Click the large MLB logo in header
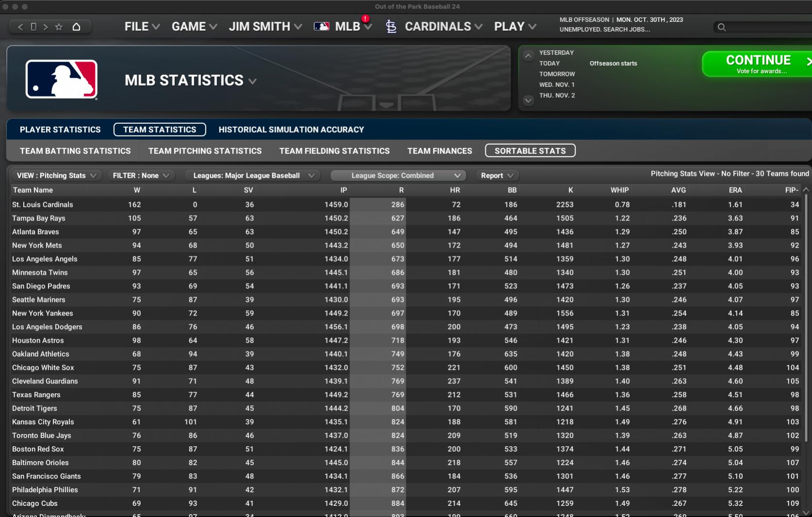The width and height of the screenshot is (812, 517). 62,79
